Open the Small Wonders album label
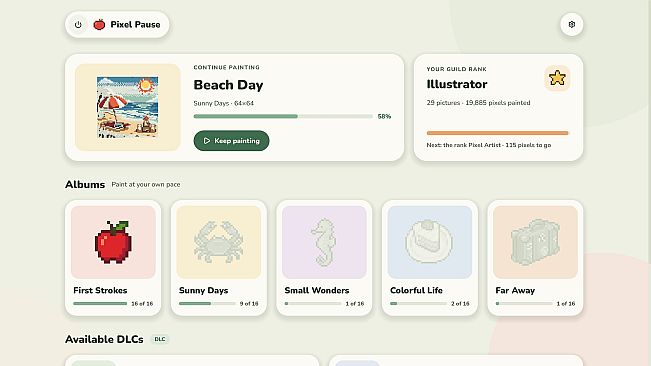Viewport: 651px width, 366px height. click(317, 290)
